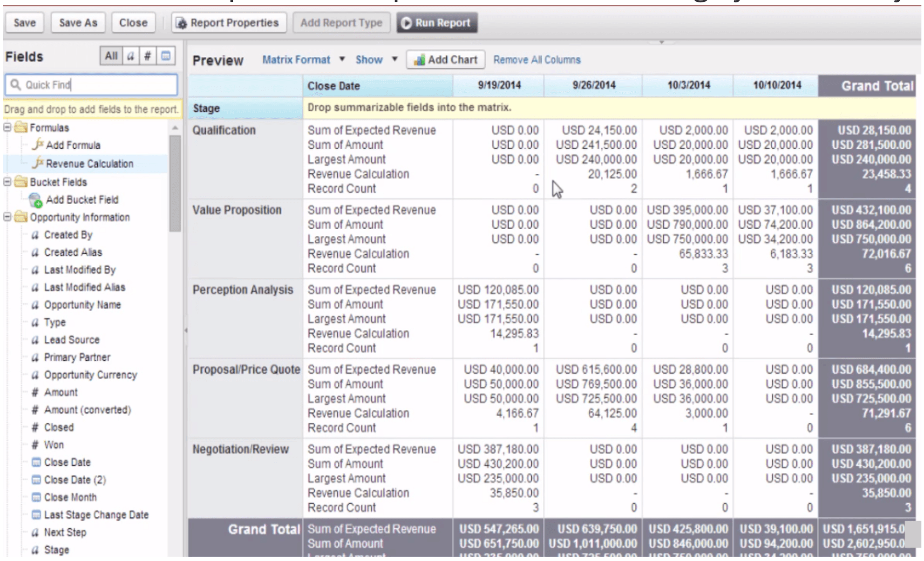Click the Report Properties gear icon
Viewport: 924px width, 561px height.
tap(182, 22)
